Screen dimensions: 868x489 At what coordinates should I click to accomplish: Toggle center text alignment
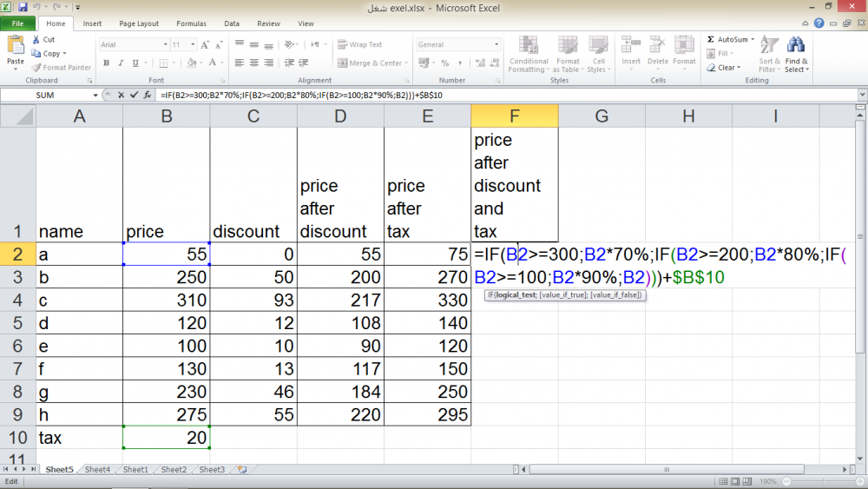(x=254, y=63)
